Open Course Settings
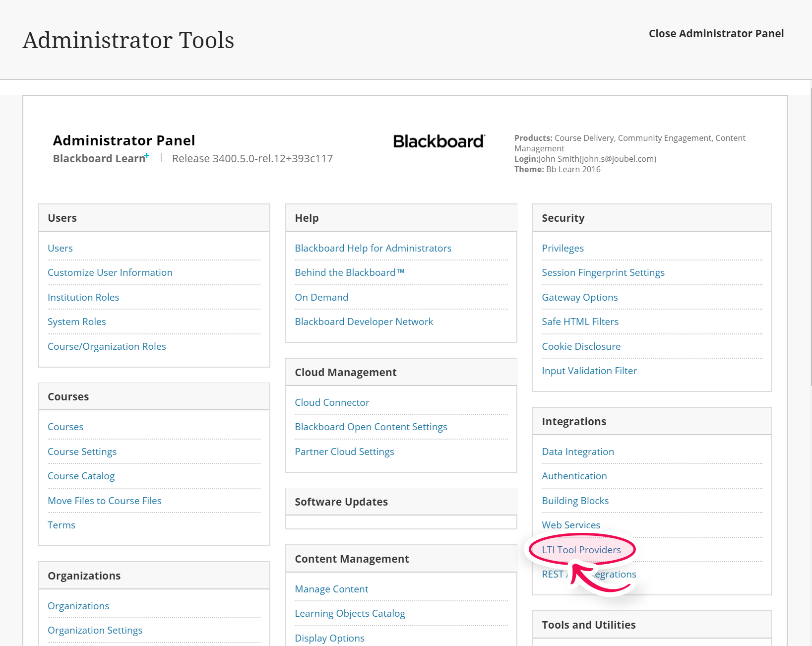Screen dimensions: 812x646 click(x=82, y=452)
